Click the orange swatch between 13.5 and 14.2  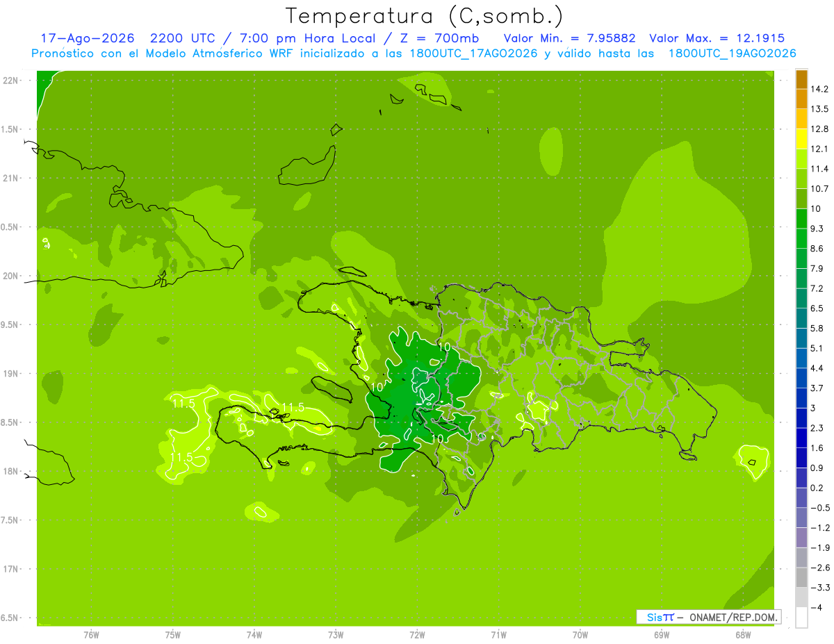(801, 99)
